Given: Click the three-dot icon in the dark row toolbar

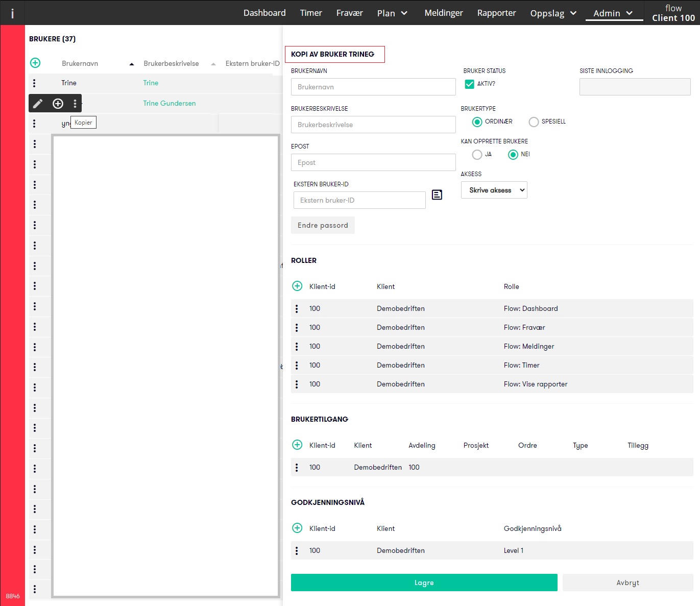Looking at the screenshot, I should point(75,104).
